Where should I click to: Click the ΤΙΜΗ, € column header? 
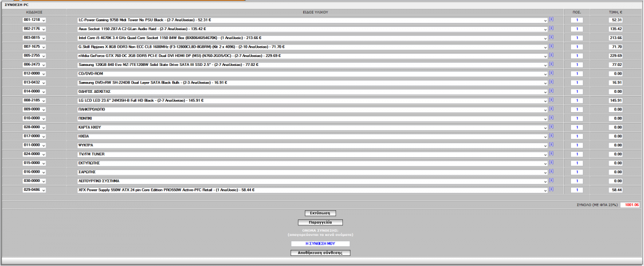coord(616,11)
